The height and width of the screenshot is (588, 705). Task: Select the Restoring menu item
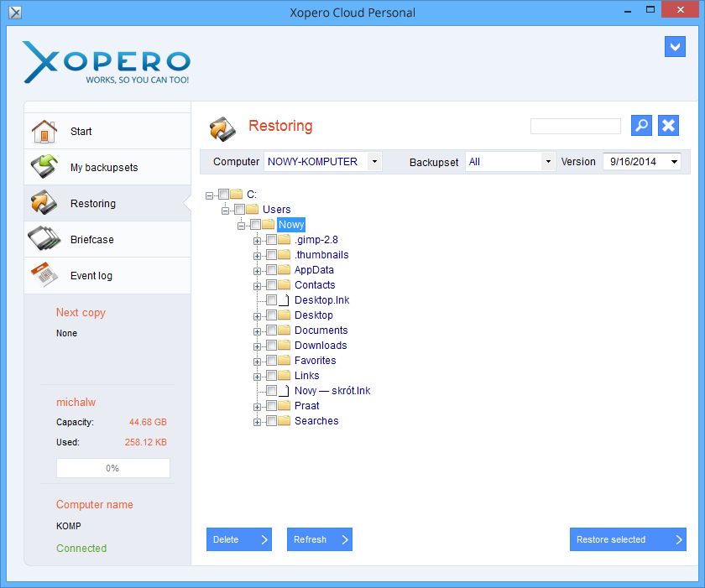(107, 203)
